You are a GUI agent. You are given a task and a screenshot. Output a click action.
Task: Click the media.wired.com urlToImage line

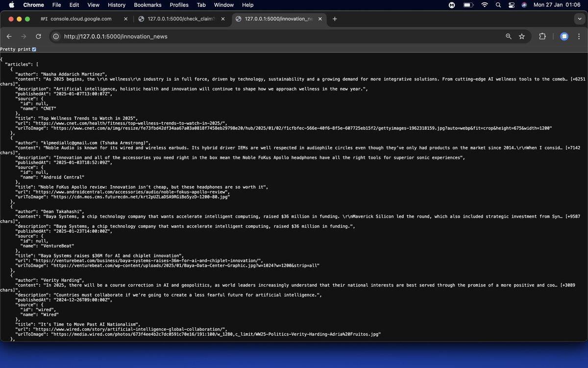198,334
